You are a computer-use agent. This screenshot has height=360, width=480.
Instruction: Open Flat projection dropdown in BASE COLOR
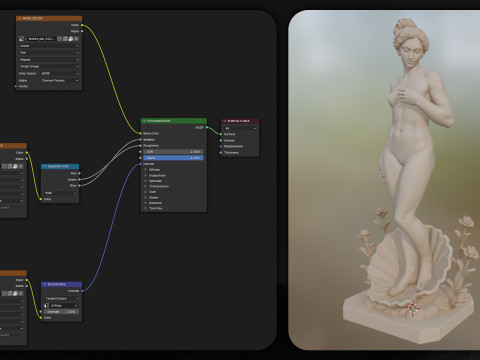pos(49,53)
